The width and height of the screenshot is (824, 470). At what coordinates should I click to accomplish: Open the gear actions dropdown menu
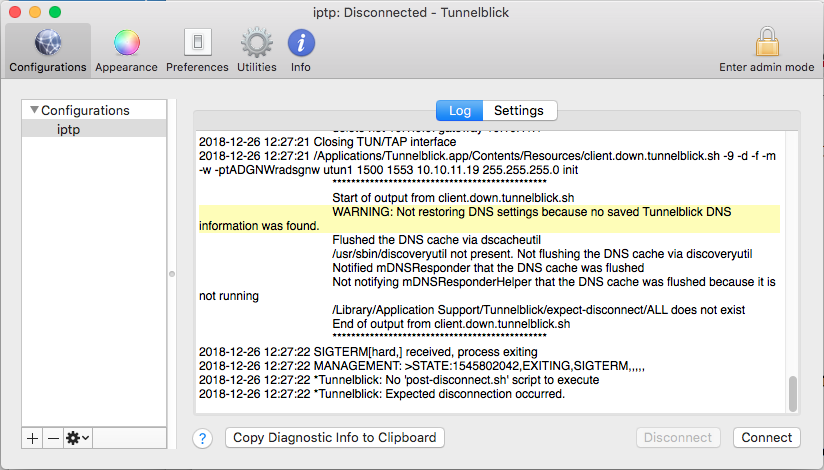[77, 438]
